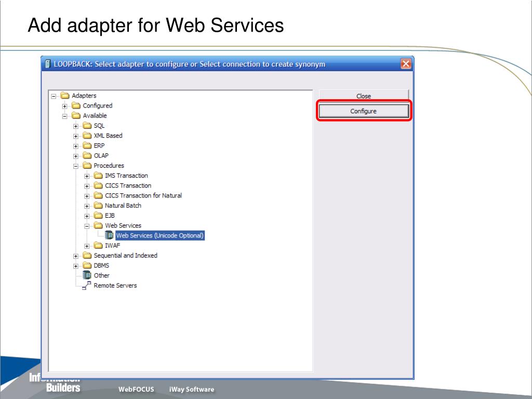Expand the IWAF node
The width and height of the screenshot is (532, 399).
click(x=87, y=246)
